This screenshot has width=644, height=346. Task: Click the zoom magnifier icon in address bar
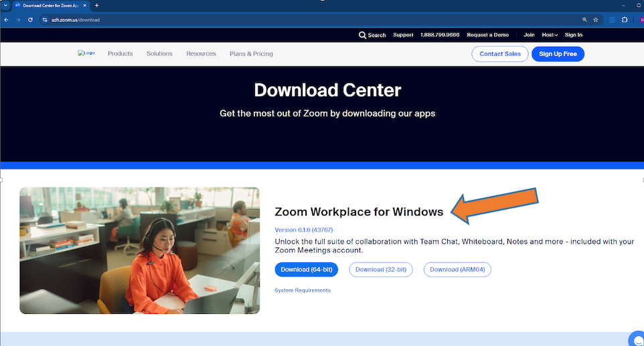pos(584,20)
